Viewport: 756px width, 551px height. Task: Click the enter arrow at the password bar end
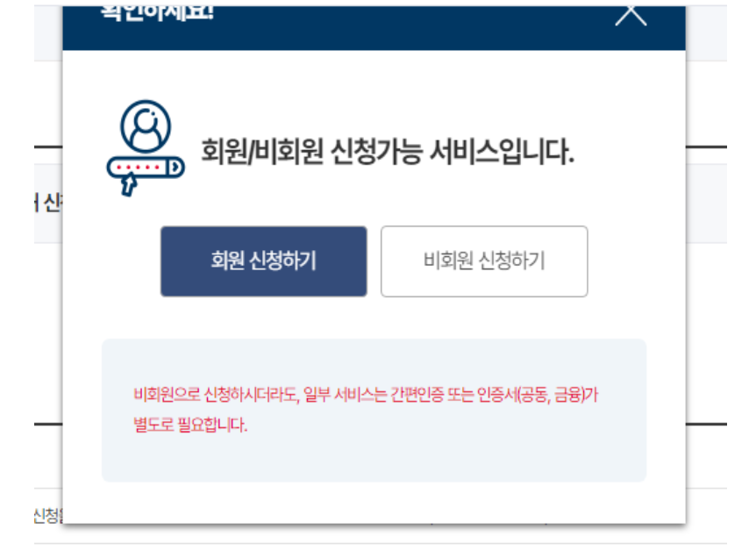tap(175, 168)
